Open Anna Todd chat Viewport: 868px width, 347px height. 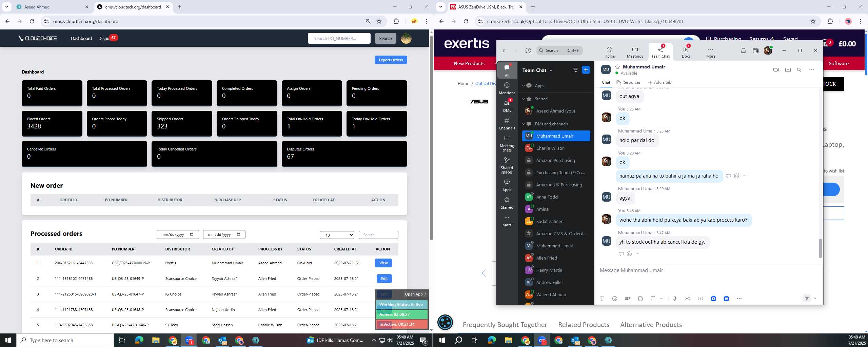pyautogui.click(x=556, y=197)
